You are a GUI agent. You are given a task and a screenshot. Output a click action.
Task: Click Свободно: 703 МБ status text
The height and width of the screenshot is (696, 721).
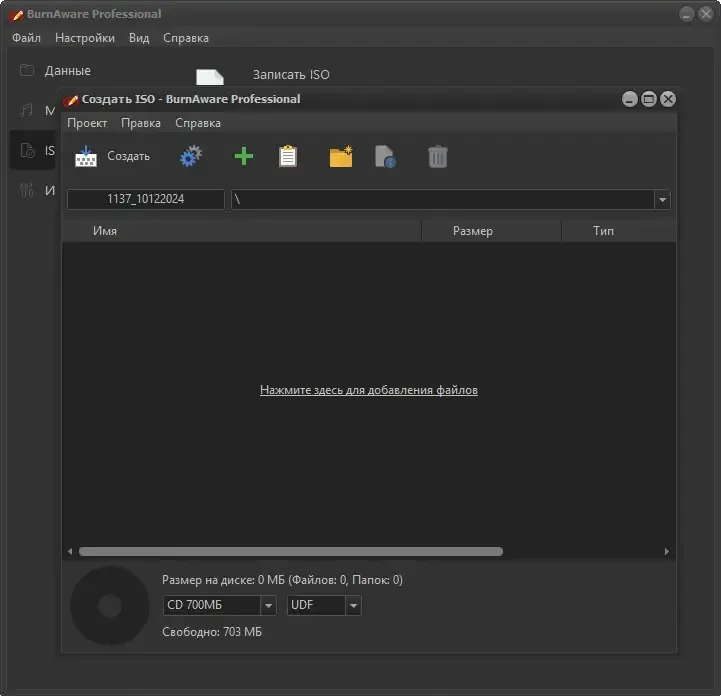point(212,632)
